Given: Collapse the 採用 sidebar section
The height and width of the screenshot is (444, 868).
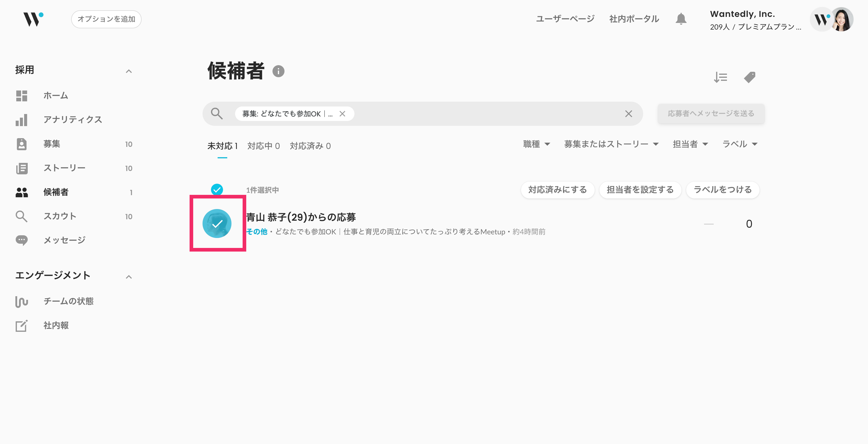Looking at the screenshot, I should [129, 71].
